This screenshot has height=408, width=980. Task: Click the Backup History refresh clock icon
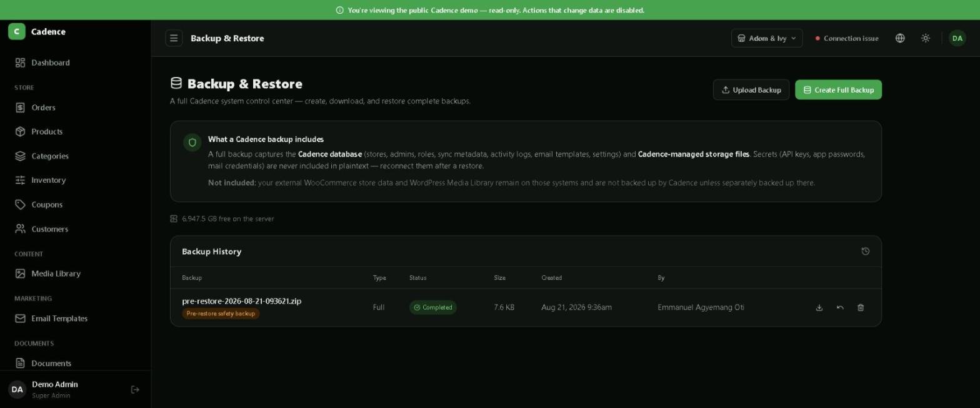[866, 252]
